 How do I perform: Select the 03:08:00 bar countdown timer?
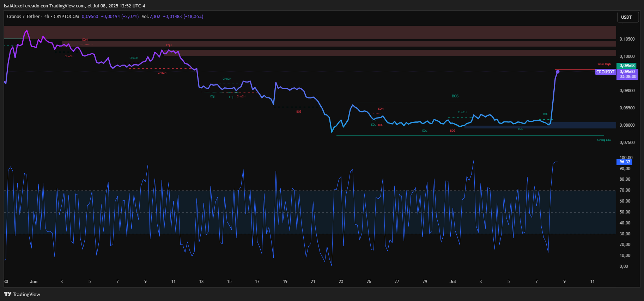tap(628, 77)
